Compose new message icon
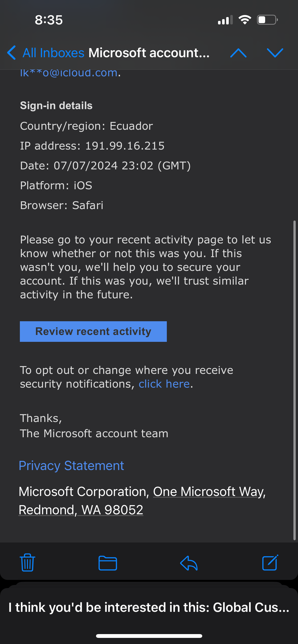Image resolution: width=298 pixels, height=644 pixels. coord(270,562)
